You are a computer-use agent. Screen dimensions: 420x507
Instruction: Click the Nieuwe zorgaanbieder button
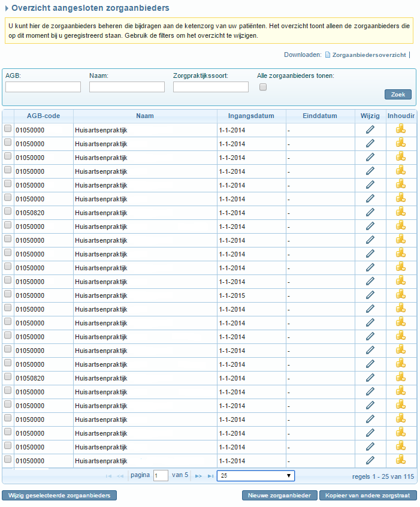click(279, 496)
